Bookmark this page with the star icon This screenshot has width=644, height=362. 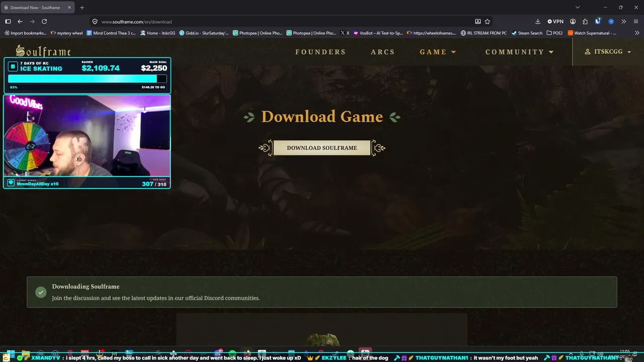(488, 22)
